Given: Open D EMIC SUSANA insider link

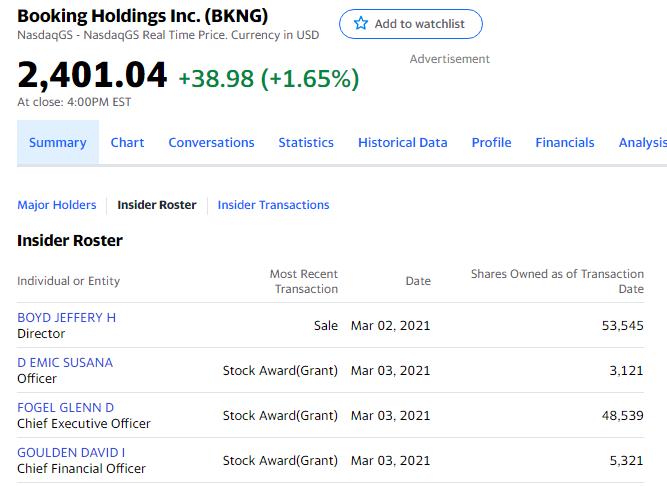Looking at the screenshot, I should [x=65, y=363].
